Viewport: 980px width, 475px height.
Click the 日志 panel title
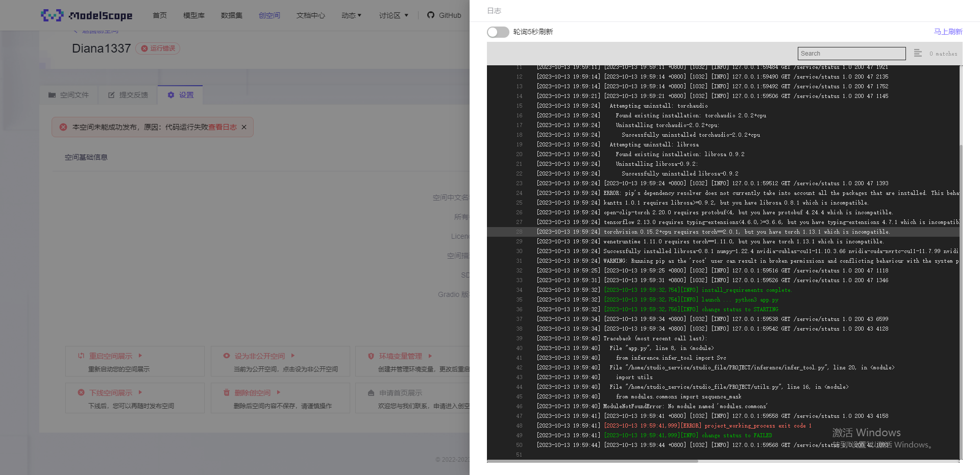(494, 11)
